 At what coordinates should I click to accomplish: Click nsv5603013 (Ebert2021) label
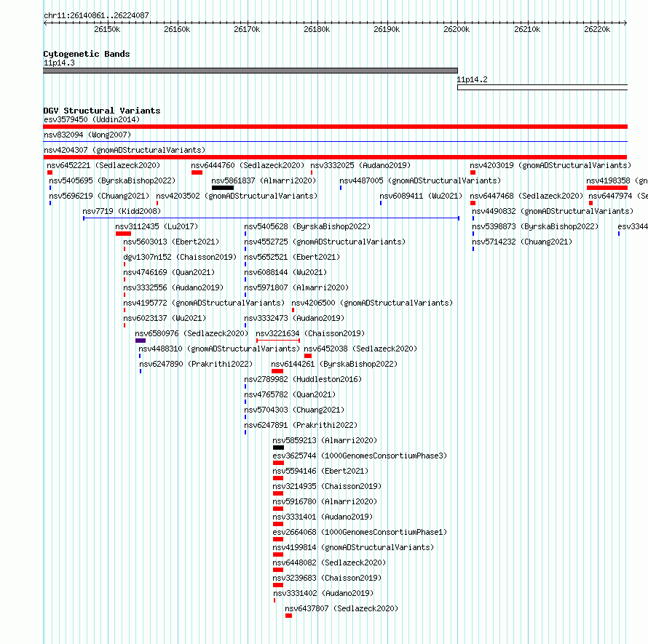tap(171, 242)
